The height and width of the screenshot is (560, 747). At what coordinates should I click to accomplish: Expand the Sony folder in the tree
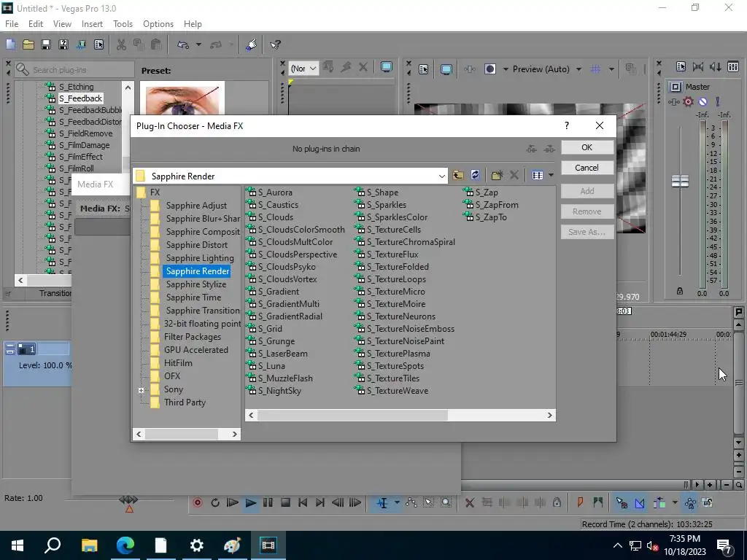tap(141, 390)
